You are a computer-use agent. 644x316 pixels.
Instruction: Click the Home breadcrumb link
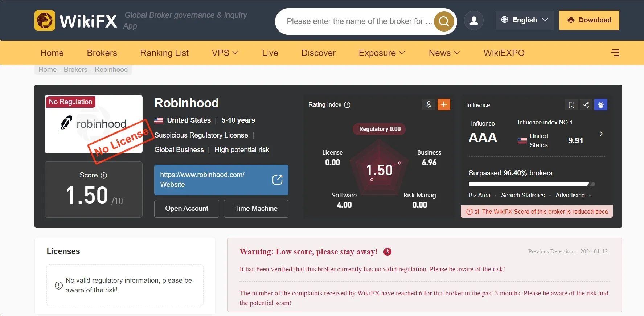pos(48,70)
